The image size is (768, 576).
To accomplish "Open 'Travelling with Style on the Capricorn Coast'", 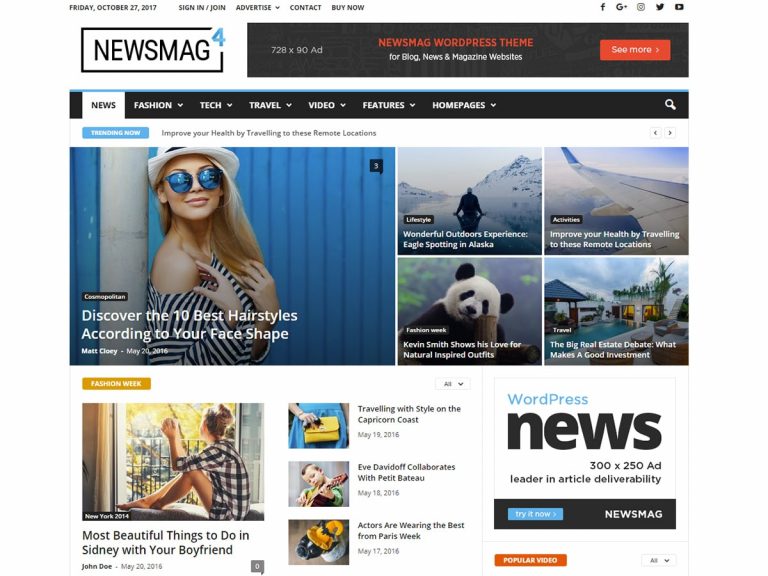I will click(x=409, y=414).
